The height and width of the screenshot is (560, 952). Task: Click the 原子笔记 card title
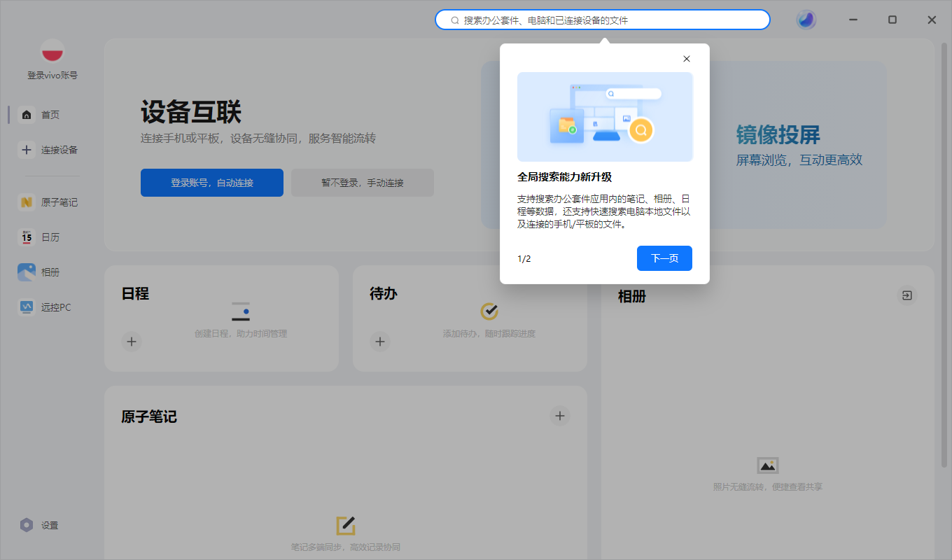149,416
